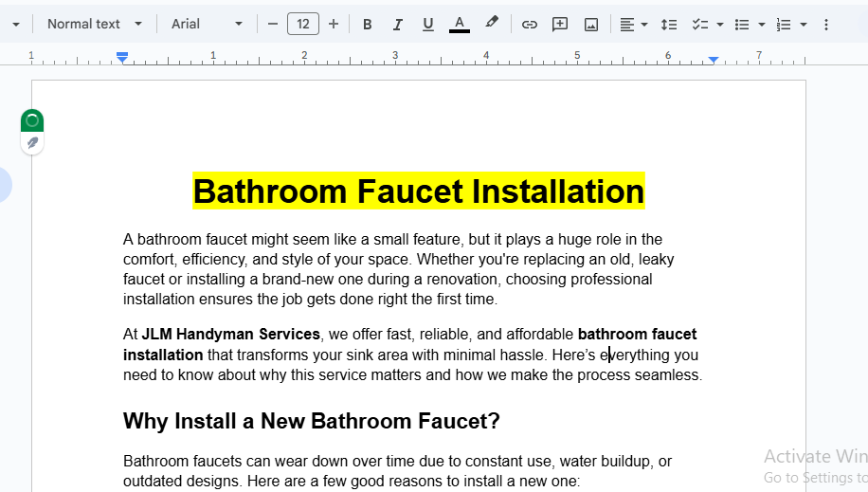
Task: Apply a bulleted list
Action: pyautogui.click(x=742, y=25)
